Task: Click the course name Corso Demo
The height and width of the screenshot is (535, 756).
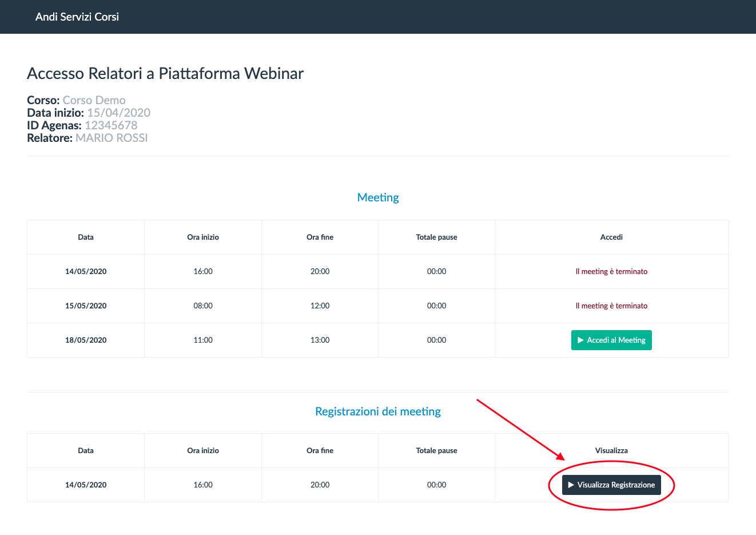Action: click(94, 100)
